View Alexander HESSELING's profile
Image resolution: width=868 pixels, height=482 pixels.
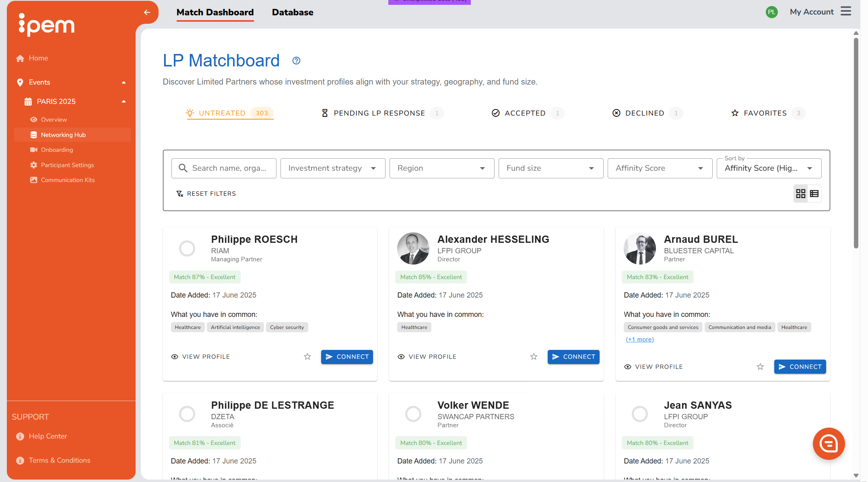pyautogui.click(x=427, y=357)
